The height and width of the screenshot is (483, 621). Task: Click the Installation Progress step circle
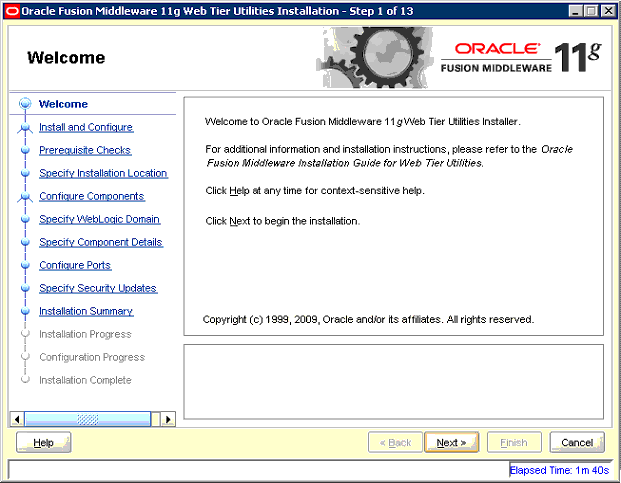tap(25, 334)
